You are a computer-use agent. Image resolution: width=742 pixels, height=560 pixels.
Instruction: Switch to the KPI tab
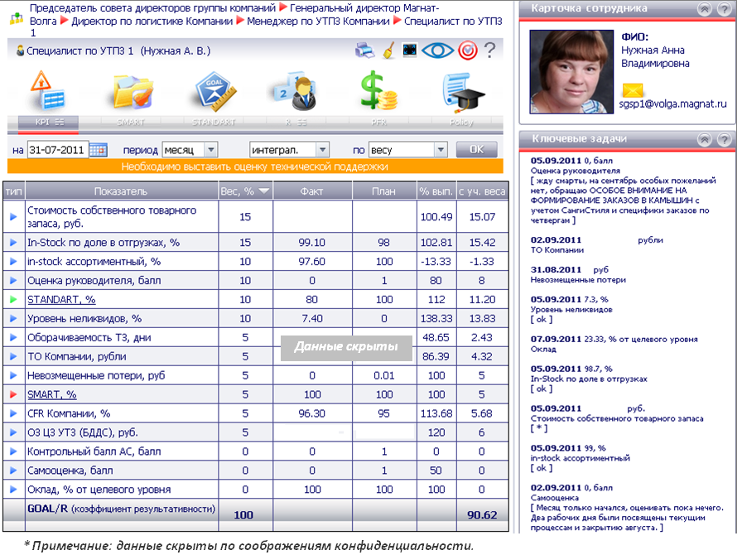pos(48,122)
